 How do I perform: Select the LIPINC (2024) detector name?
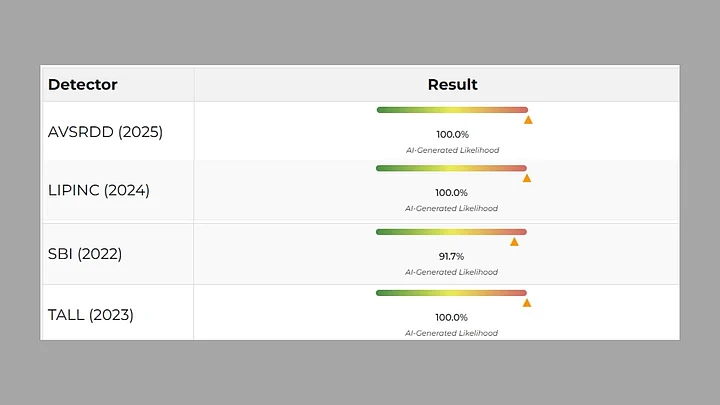(x=99, y=190)
